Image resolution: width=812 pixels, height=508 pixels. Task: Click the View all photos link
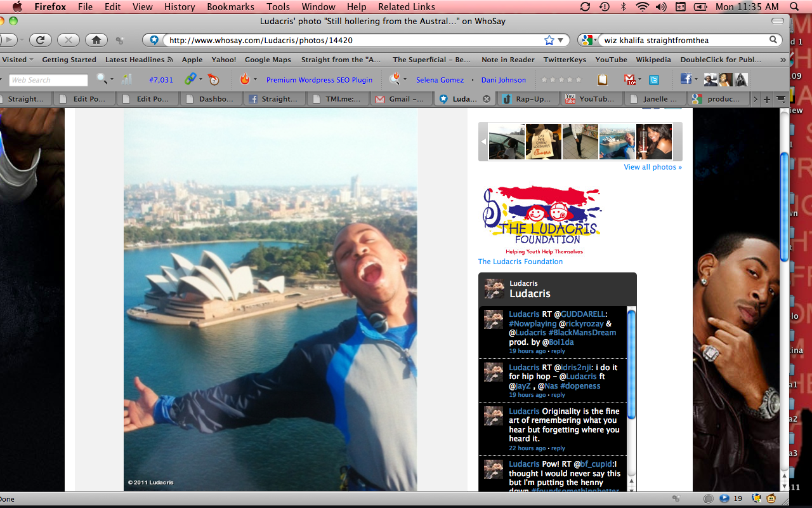pyautogui.click(x=652, y=167)
